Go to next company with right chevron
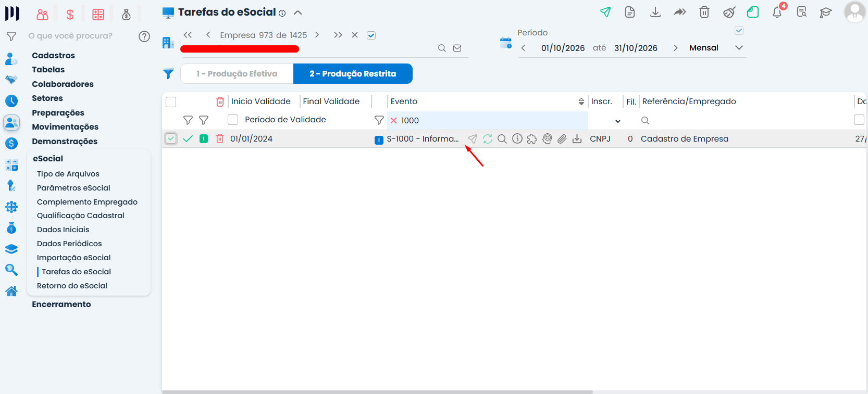Viewport: 868px width, 394px height. [317, 35]
